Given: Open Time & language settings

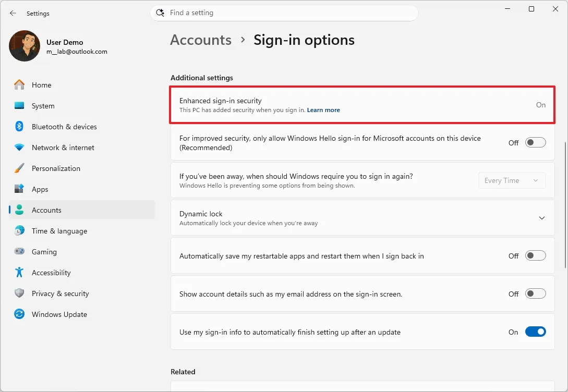Looking at the screenshot, I should click(82, 231).
